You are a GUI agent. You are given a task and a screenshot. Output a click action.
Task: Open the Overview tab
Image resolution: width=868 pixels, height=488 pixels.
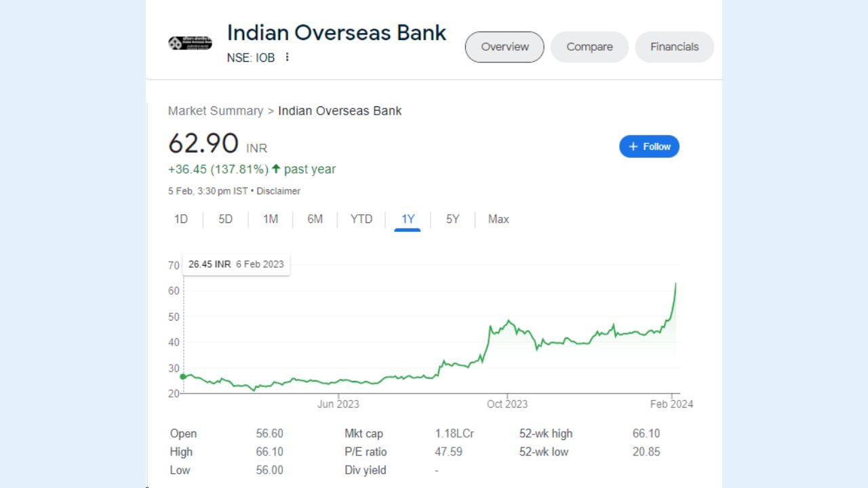click(505, 47)
